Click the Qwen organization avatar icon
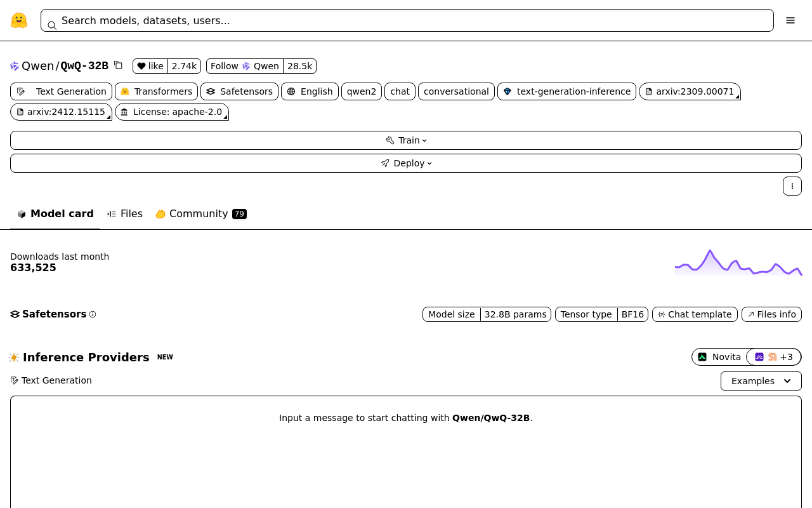The image size is (812, 508). [15, 66]
